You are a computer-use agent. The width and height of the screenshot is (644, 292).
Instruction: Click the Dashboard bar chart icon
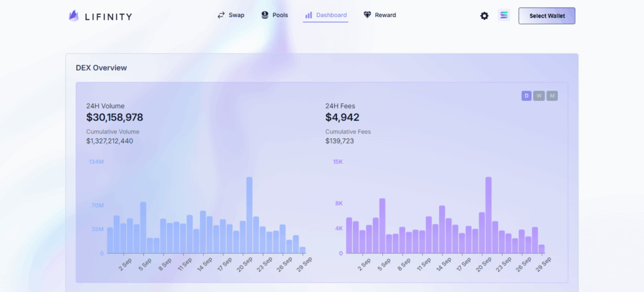pos(309,15)
